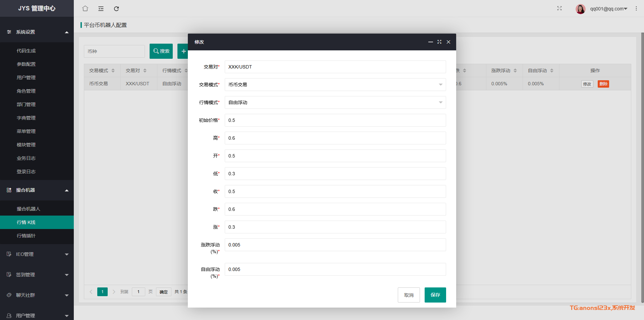Expand the 签到管理 sidebar section

pyautogui.click(x=37, y=275)
